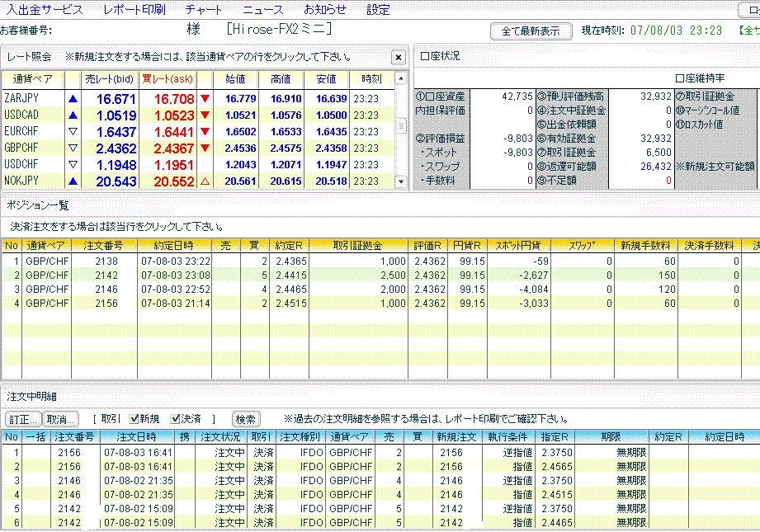Open the レポート印刷 menu

(x=135, y=9)
